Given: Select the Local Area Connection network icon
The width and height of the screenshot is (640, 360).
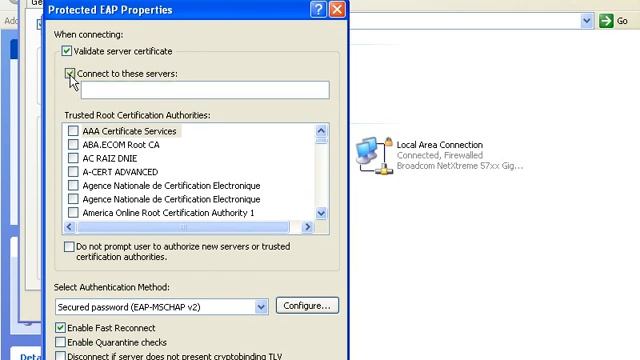Looking at the screenshot, I should point(374,156).
